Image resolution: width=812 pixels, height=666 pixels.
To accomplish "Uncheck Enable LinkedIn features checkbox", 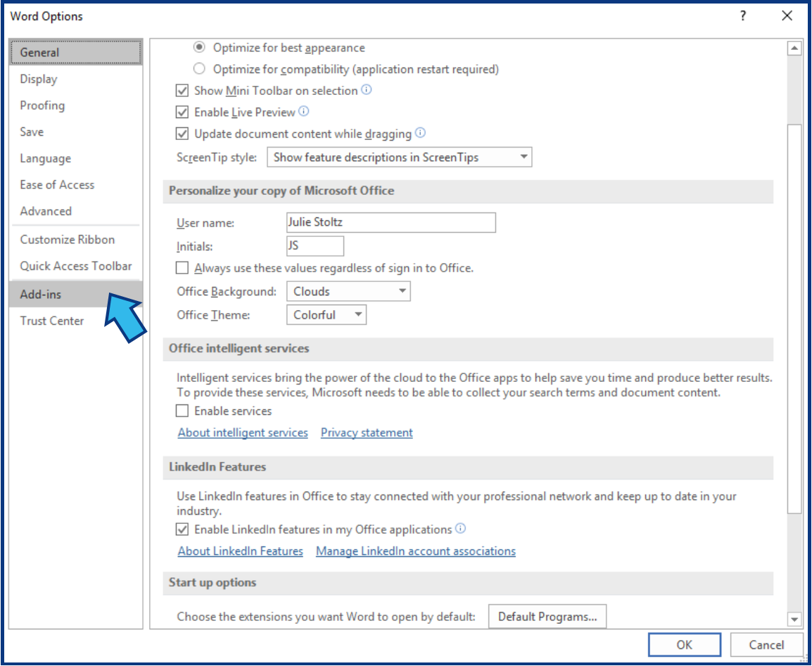I will [182, 530].
